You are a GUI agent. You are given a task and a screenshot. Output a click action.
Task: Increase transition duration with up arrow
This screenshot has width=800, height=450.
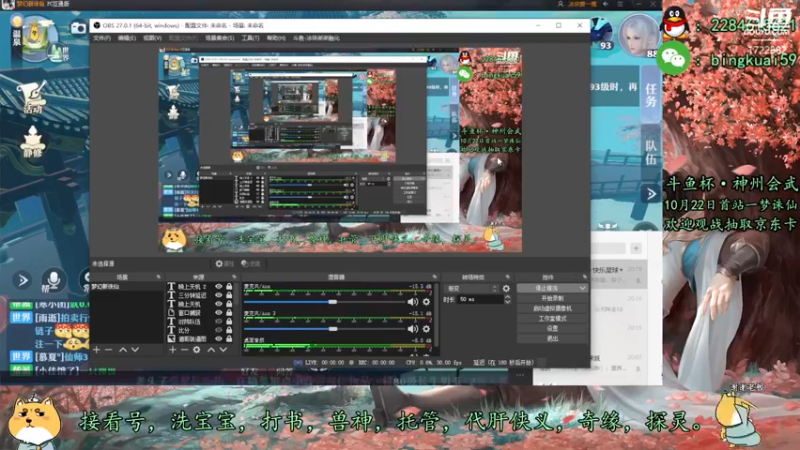[507, 297]
